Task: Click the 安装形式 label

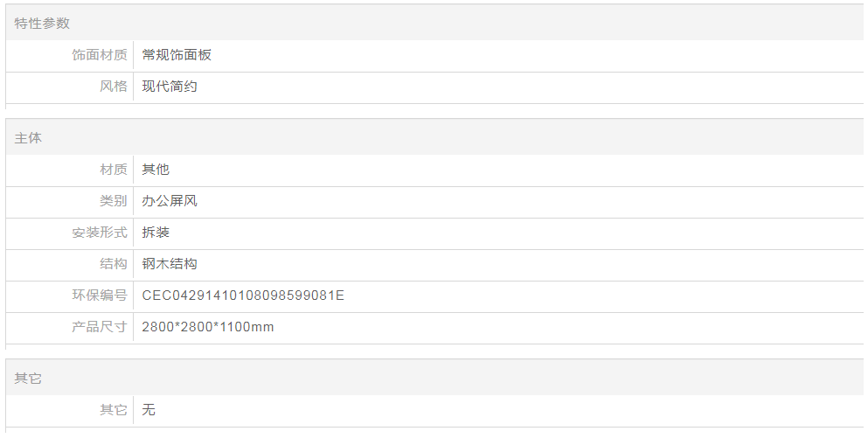Action: 100,233
